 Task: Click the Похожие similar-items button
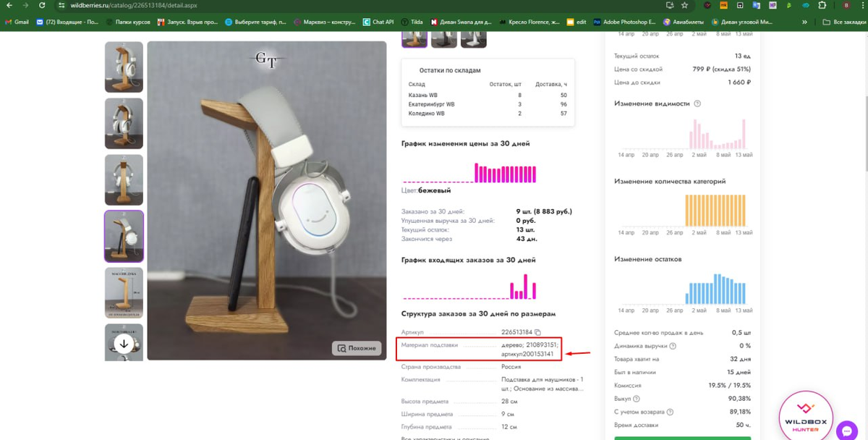(x=357, y=348)
